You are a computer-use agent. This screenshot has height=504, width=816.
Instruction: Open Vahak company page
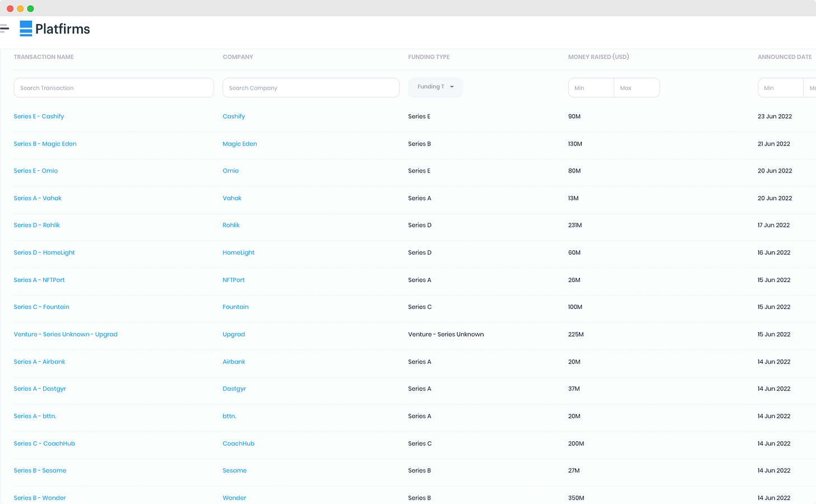coord(232,198)
